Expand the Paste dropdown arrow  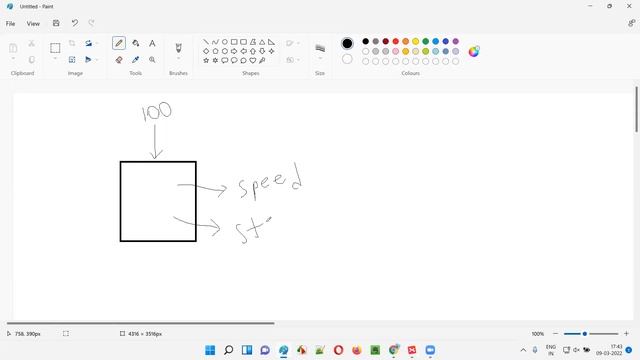point(13,59)
